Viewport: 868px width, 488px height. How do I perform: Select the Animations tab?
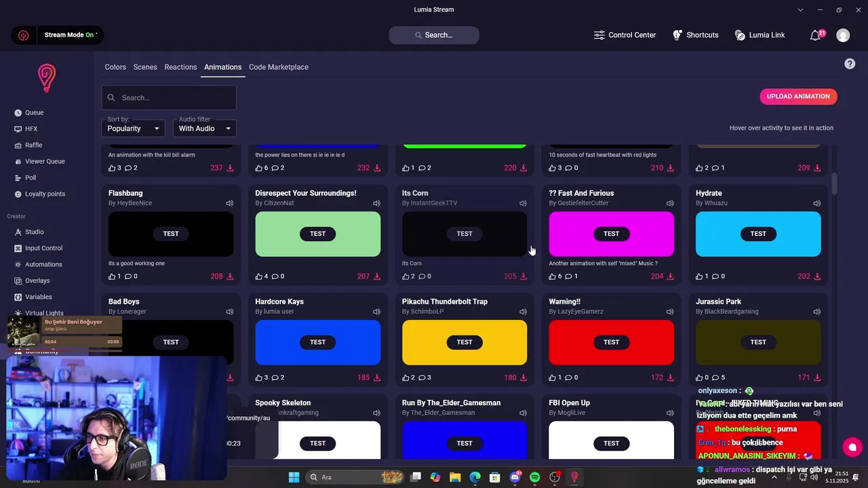coord(223,67)
